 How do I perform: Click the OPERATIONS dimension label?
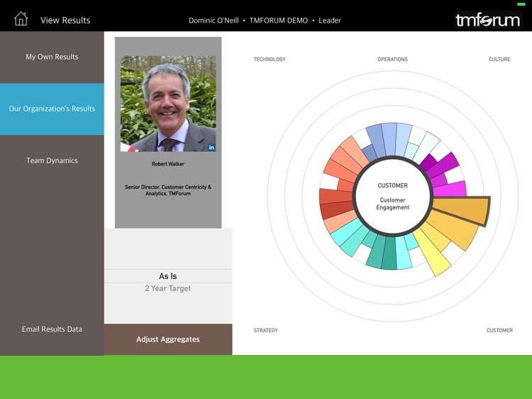[392, 59]
